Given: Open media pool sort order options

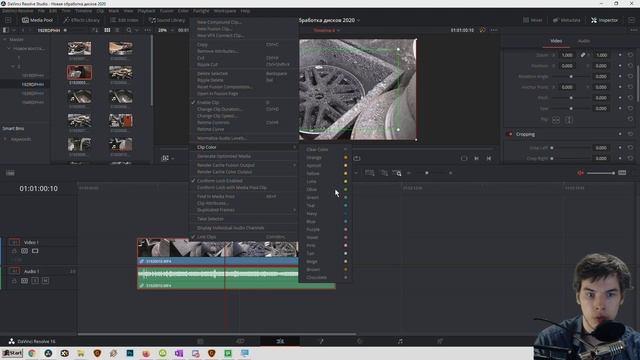Looking at the screenshot, I should tap(95, 30).
